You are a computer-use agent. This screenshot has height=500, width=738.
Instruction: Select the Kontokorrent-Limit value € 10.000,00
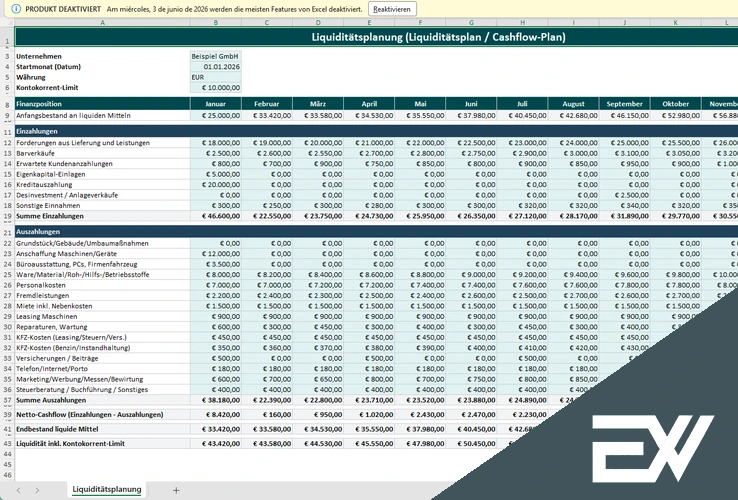216,88
